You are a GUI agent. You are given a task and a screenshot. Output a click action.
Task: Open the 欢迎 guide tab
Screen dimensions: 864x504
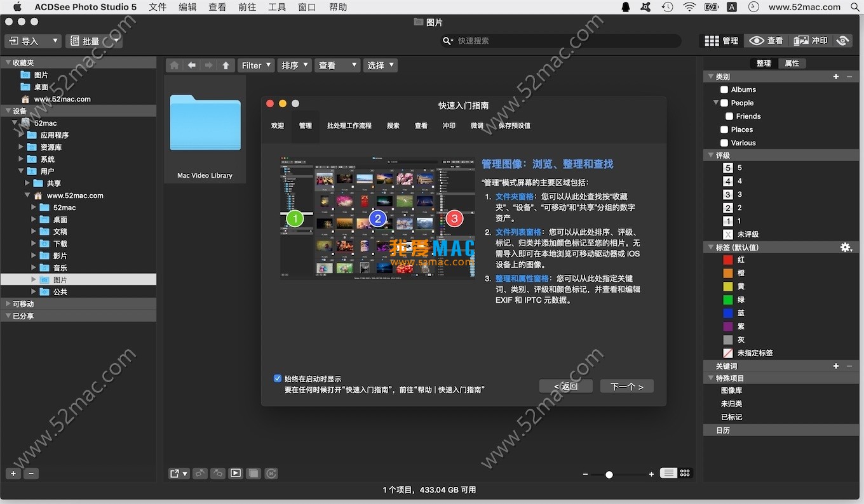click(278, 126)
